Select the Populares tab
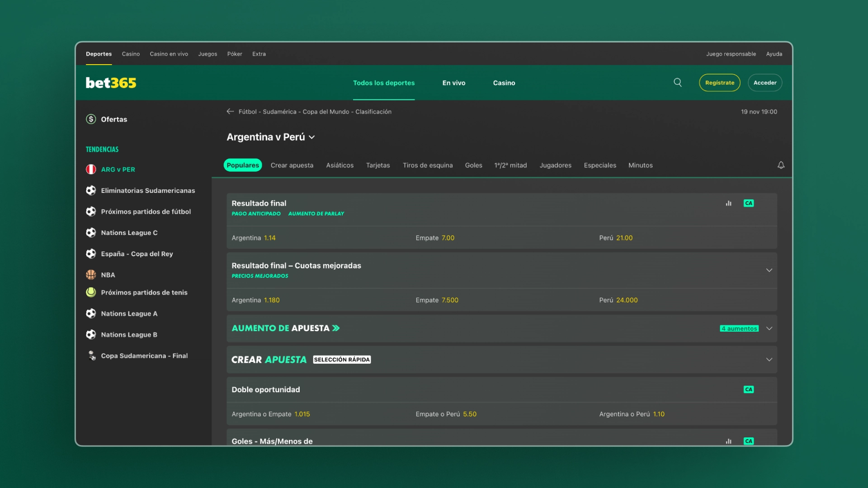Image resolution: width=868 pixels, height=488 pixels. point(243,165)
